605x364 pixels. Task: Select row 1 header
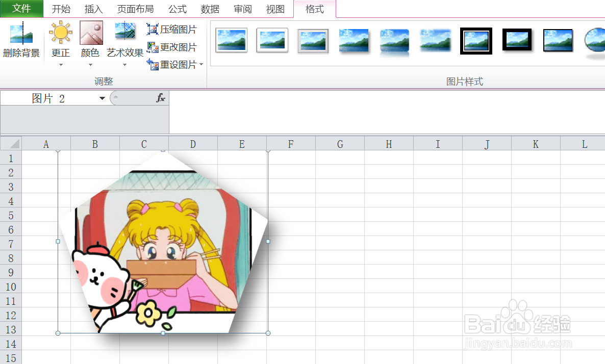click(11, 158)
